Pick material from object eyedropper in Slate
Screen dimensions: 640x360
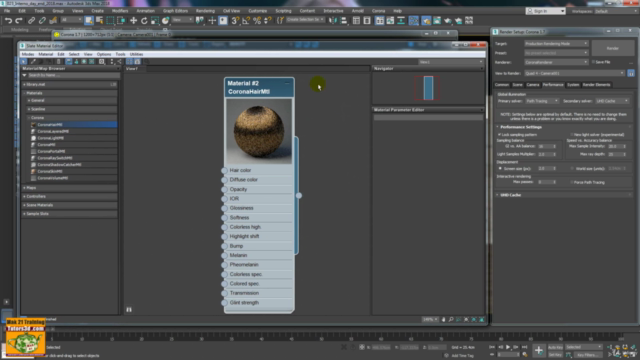click(33, 62)
